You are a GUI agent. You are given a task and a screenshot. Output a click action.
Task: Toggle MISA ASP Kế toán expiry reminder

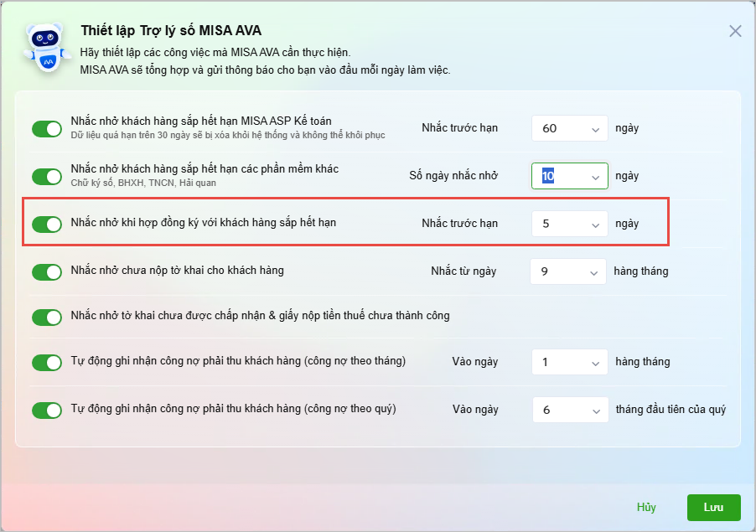(x=47, y=129)
